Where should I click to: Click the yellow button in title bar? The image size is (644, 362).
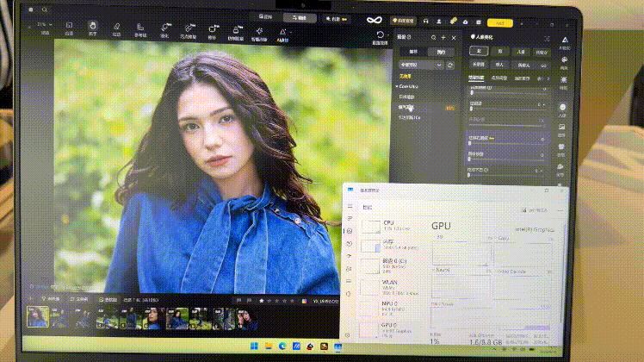500,22
